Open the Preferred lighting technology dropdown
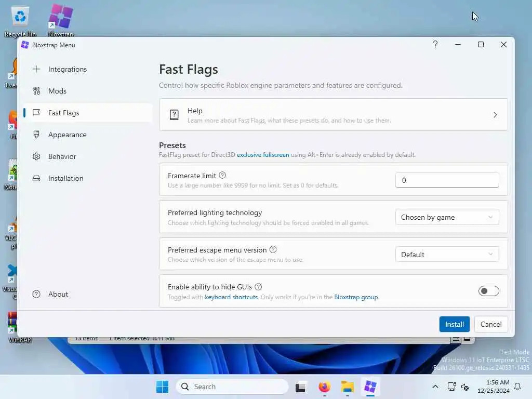Viewport: 532px width, 399px height. pos(447,217)
